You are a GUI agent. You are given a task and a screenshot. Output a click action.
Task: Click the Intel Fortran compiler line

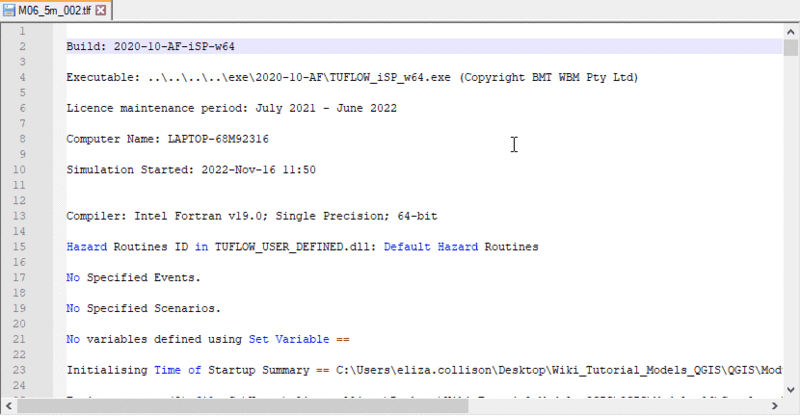(x=251, y=216)
